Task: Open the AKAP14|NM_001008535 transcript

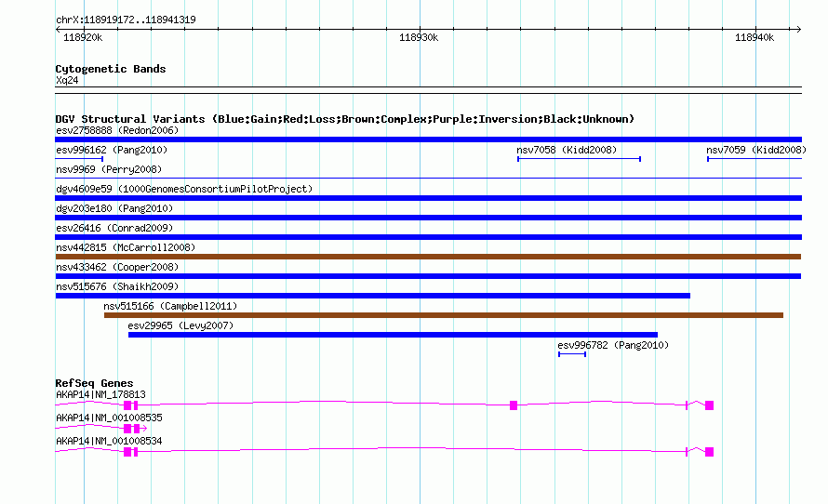Action: [x=109, y=418]
